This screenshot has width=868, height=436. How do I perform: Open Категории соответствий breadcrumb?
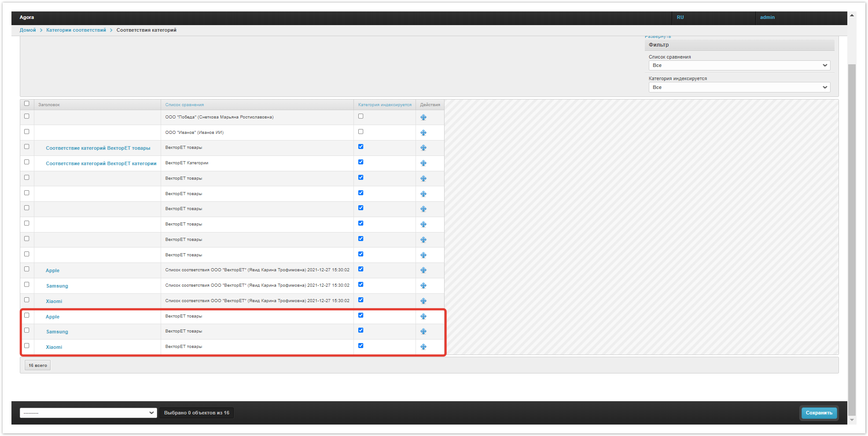76,30
